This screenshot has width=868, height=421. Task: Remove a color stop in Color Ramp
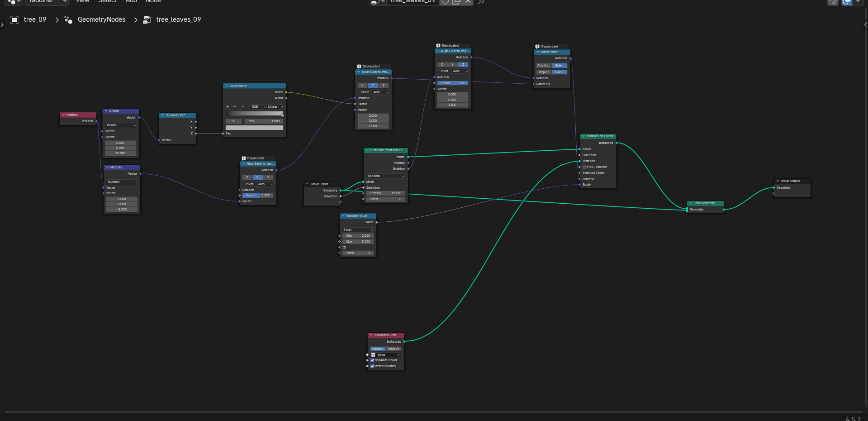pos(234,107)
